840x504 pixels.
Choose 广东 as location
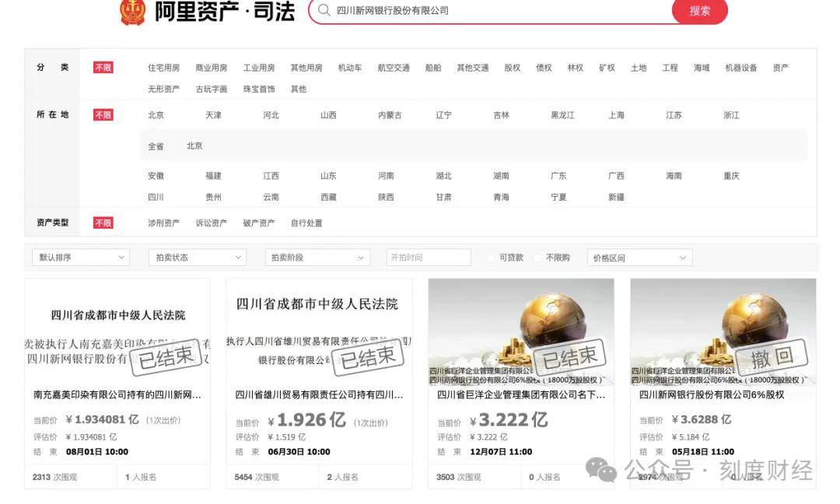(558, 176)
